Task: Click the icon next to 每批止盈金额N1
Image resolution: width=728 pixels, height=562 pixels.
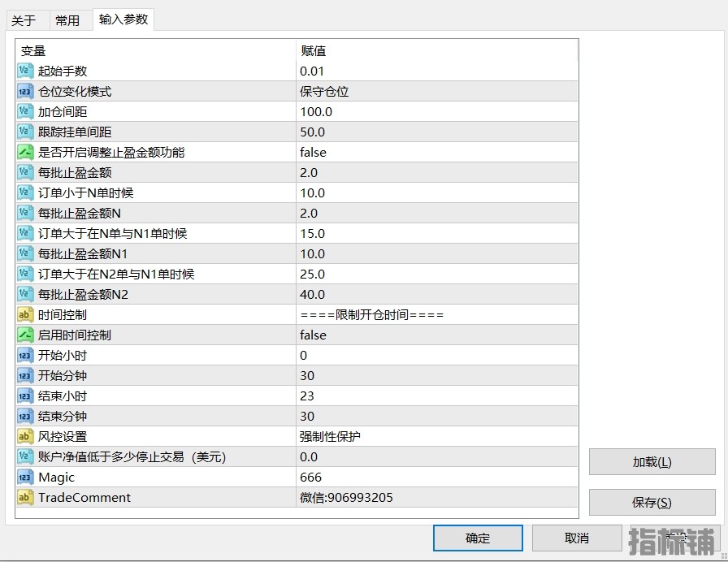Action: (25, 254)
